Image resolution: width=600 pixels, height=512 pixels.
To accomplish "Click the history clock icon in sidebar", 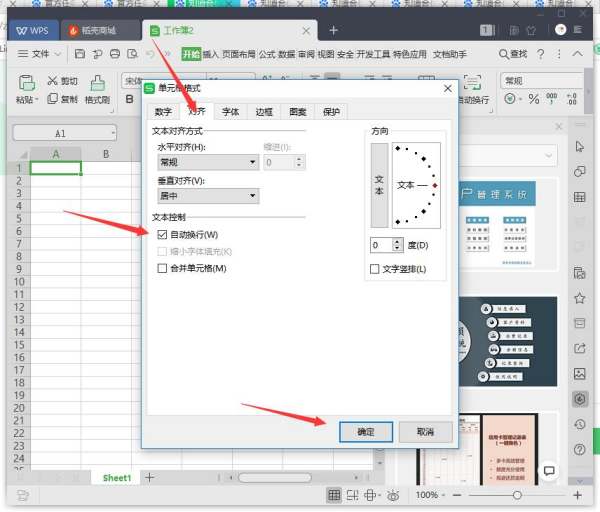I will [x=579, y=424].
